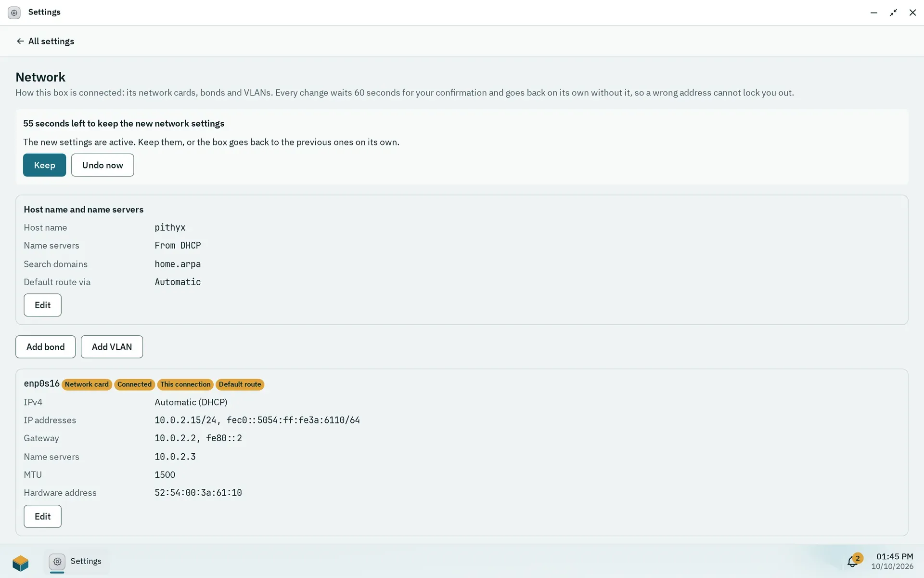Image resolution: width=924 pixels, height=578 pixels.
Task: Click the Settings gear icon in title bar
Action: 14,13
